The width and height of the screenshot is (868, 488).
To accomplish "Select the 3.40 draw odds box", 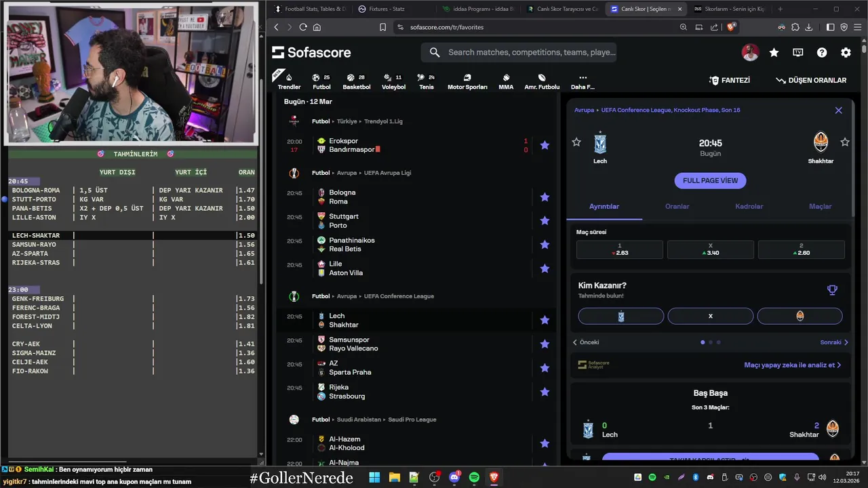I will [710, 249].
